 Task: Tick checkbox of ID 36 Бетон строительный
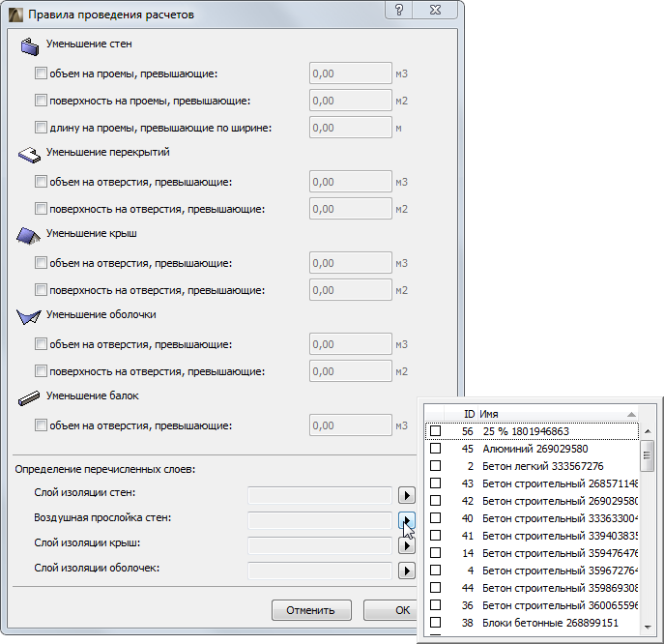(435, 605)
